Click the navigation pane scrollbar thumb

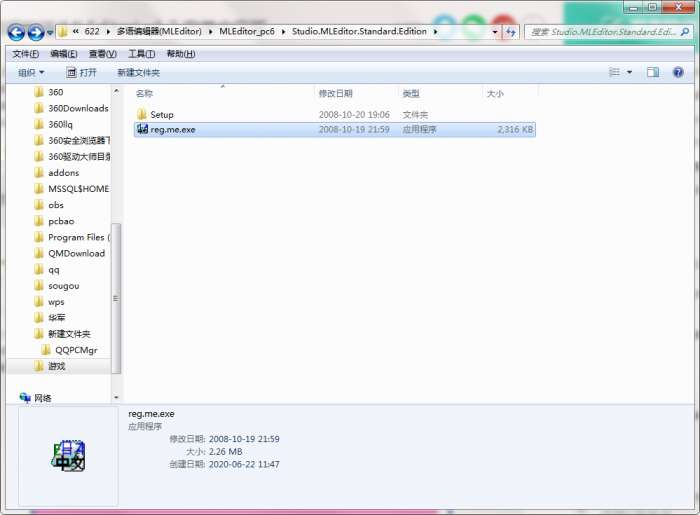[x=116, y=298]
